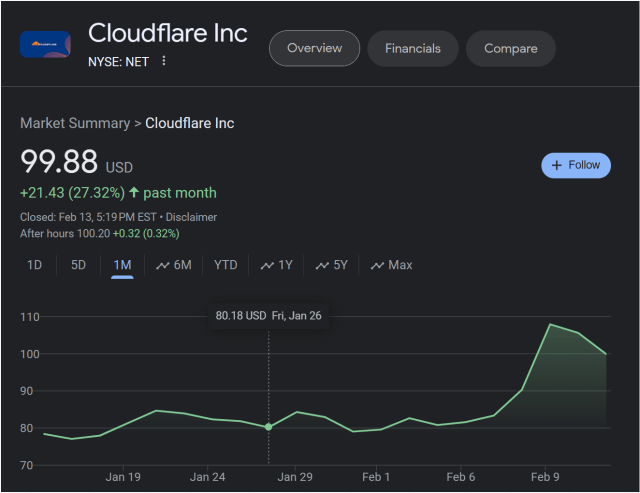Switch to the Overview tab
Viewport: 640px width, 493px height.
(x=314, y=48)
